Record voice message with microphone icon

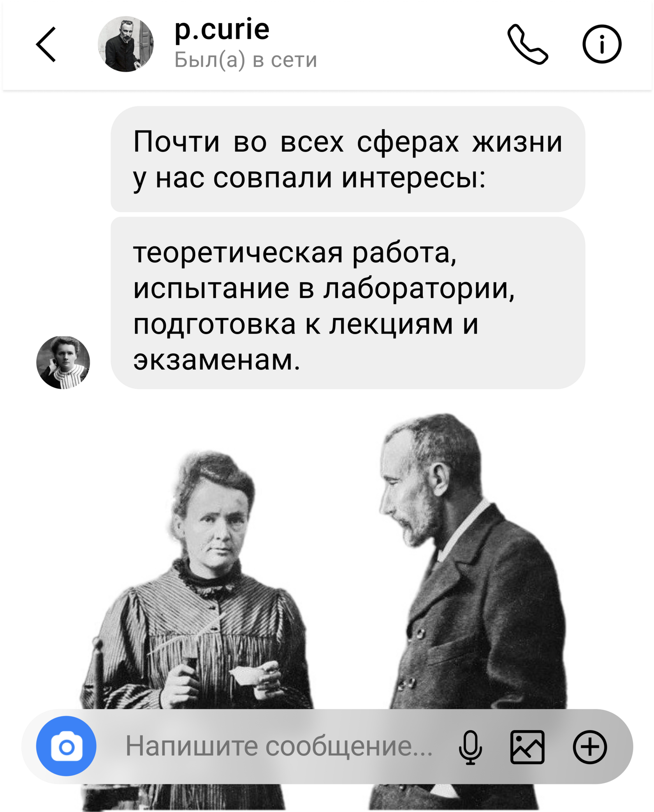pos(470,747)
